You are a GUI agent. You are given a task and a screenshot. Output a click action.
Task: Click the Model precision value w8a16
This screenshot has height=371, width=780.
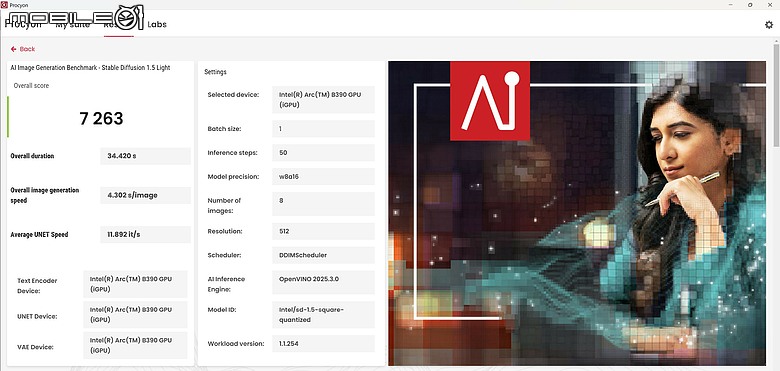click(x=323, y=177)
